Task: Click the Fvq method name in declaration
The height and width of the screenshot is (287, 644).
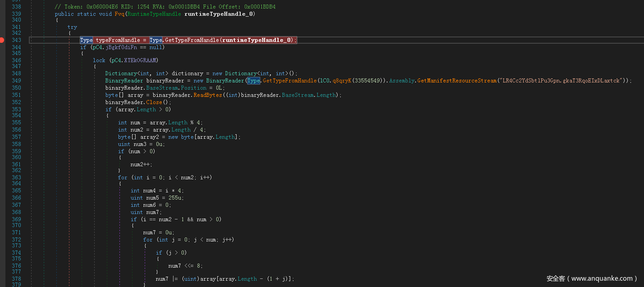Action: pos(119,14)
